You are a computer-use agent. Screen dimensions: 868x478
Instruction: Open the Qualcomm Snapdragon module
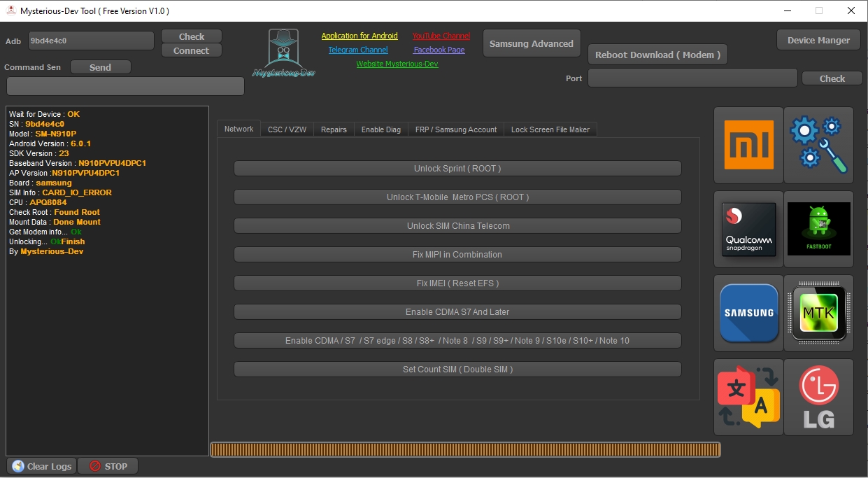pos(748,229)
